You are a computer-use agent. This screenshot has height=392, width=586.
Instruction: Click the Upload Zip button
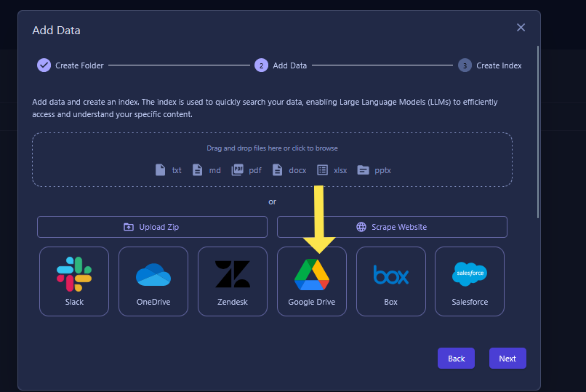click(x=152, y=227)
